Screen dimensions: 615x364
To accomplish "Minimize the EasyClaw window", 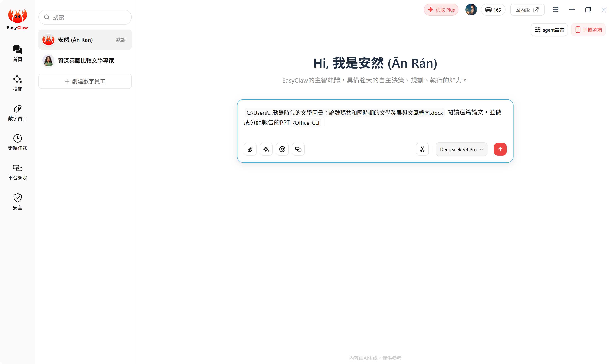I will (572, 10).
